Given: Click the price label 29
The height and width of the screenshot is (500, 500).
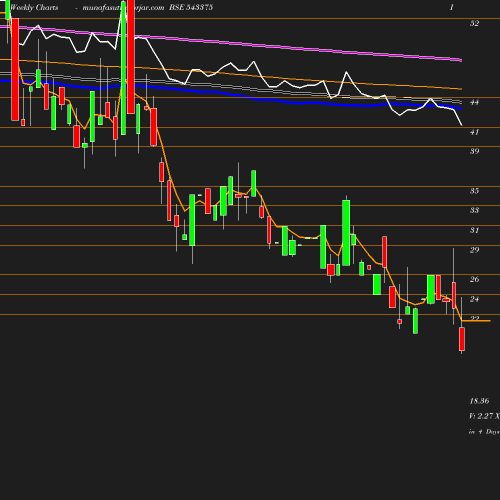Looking at the screenshot, I should (474, 250).
